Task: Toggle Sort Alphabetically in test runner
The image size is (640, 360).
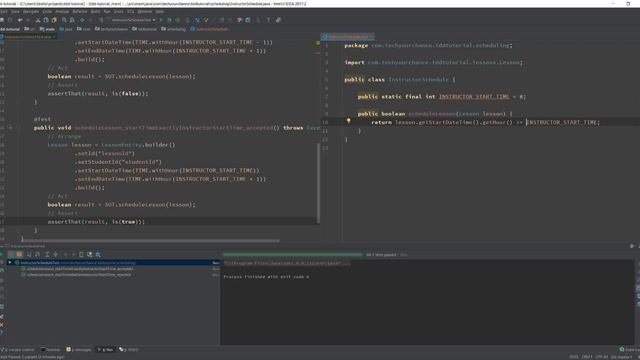Action: pyautogui.click(x=29, y=254)
